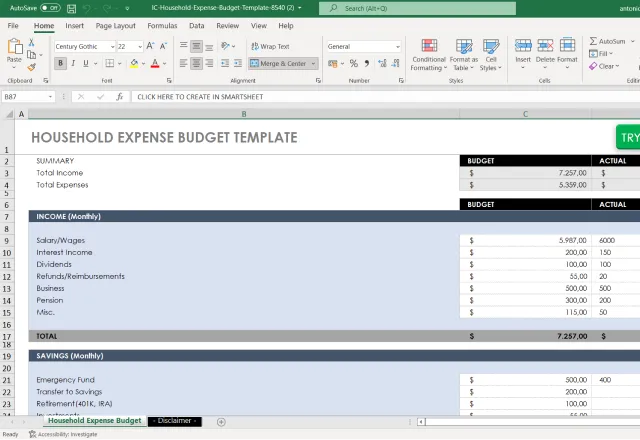The width and height of the screenshot is (640, 440).
Task: Apply the Percent Style icon
Action: point(353,63)
